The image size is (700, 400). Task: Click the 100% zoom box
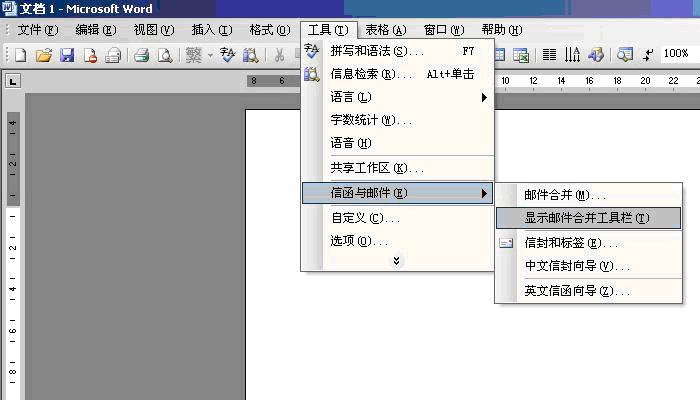(679, 54)
